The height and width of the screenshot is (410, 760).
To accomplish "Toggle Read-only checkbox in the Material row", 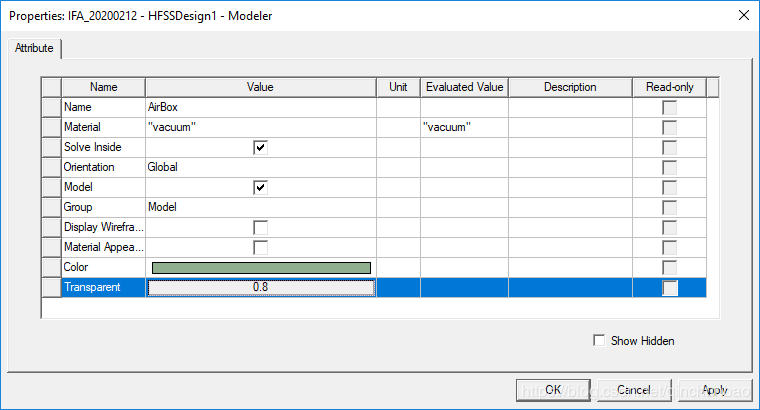I will click(x=669, y=127).
